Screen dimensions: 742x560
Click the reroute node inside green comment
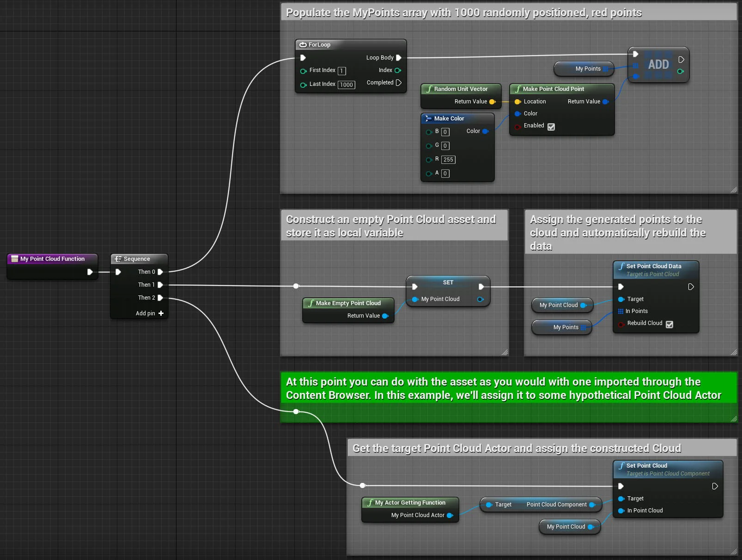[296, 411]
